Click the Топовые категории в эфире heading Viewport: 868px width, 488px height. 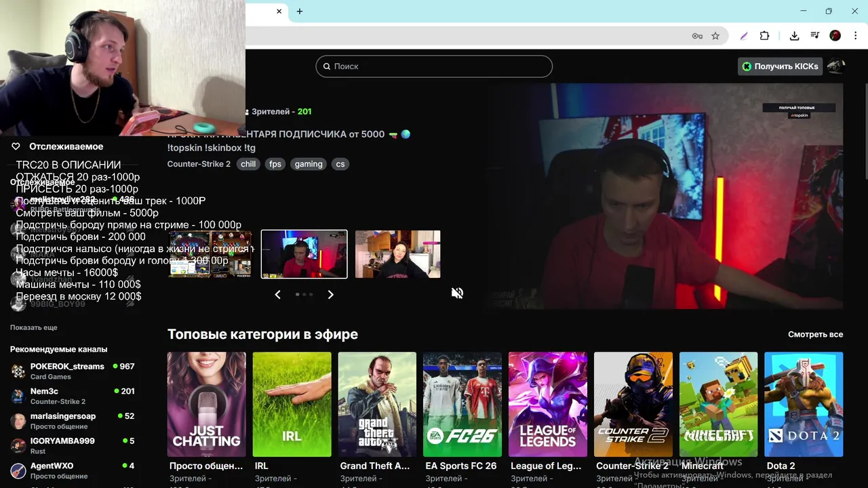click(x=262, y=334)
